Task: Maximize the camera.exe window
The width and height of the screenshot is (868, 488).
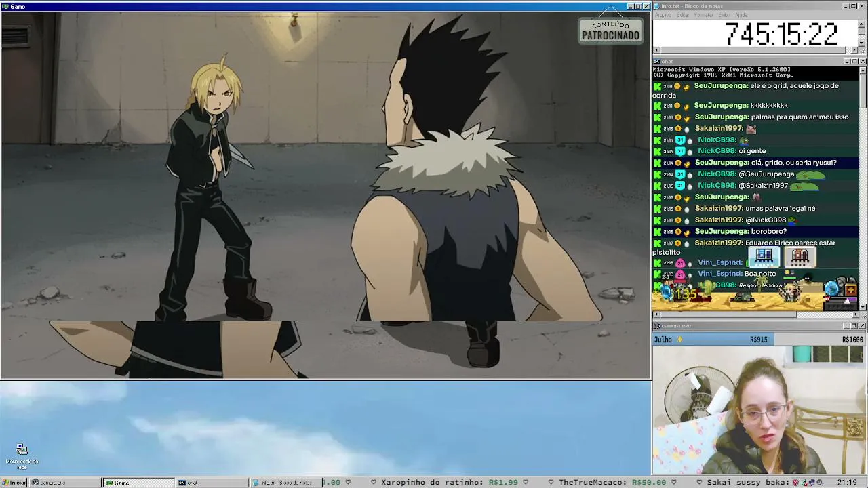Action: coord(854,326)
